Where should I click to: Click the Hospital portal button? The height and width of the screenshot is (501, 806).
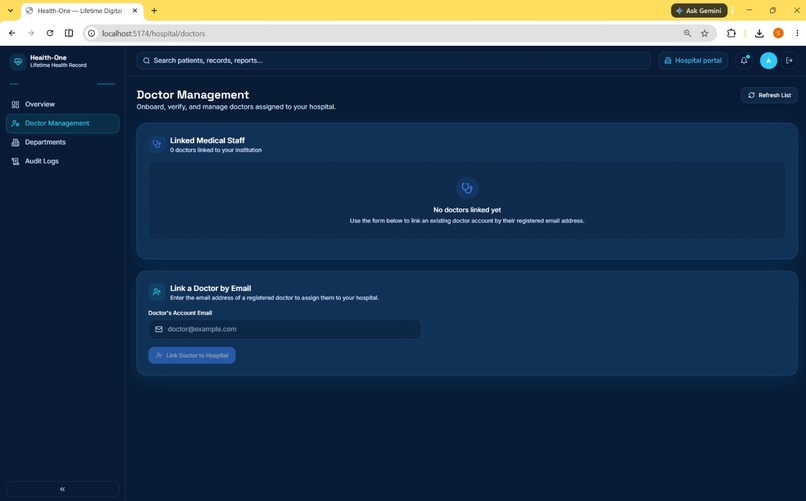(693, 61)
